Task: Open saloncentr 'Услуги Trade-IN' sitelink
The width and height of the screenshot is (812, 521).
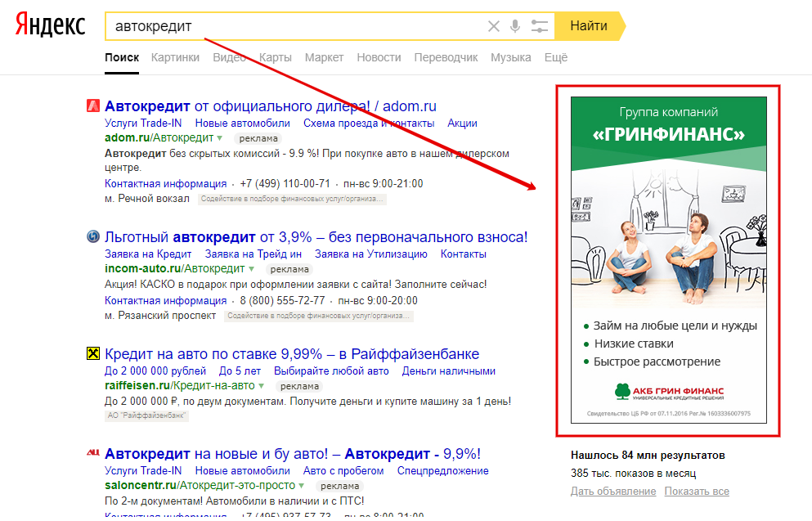Action: [143, 471]
